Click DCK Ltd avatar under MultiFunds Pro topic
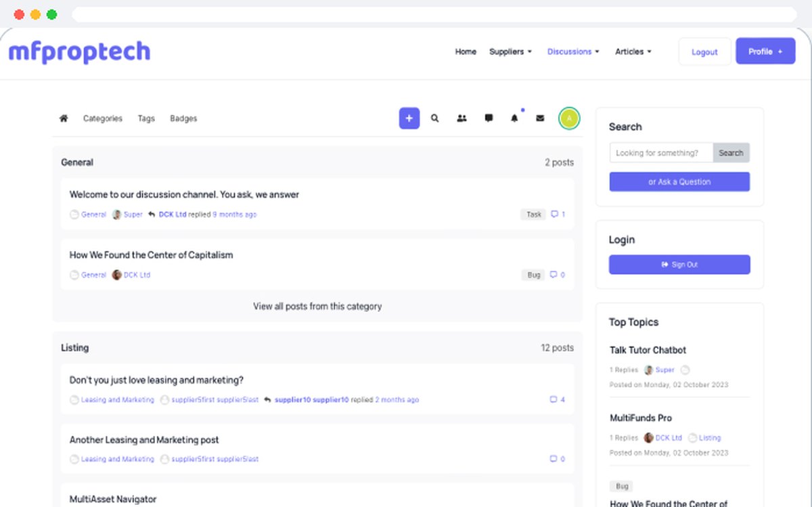This screenshot has height=507, width=812. click(648, 438)
